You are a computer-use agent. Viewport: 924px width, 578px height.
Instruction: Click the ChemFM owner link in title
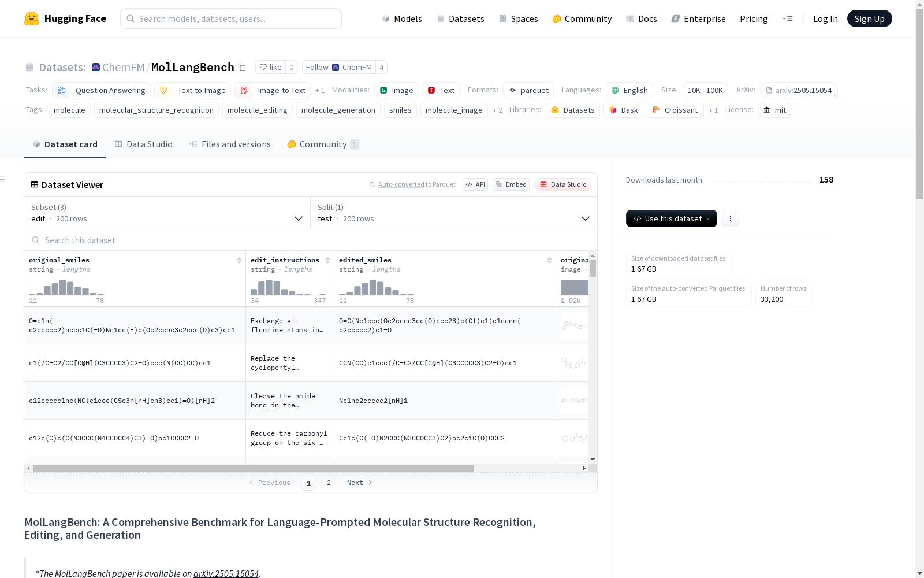pyautogui.click(x=123, y=67)
